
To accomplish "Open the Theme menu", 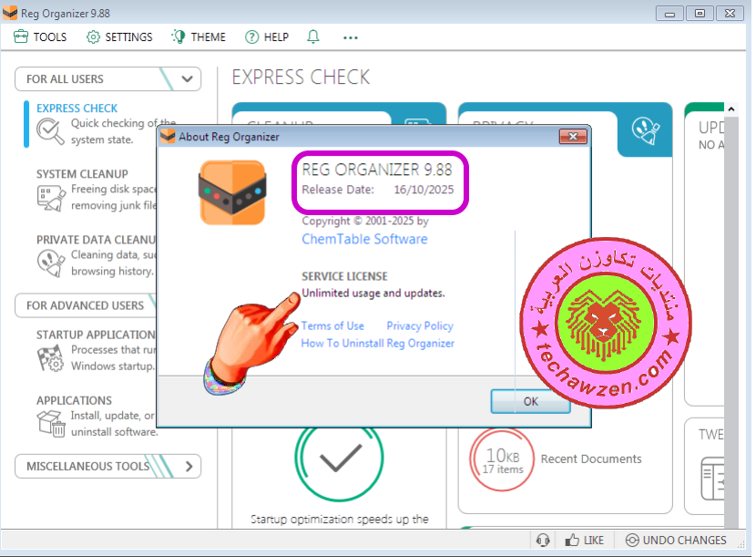I will 199,37.
